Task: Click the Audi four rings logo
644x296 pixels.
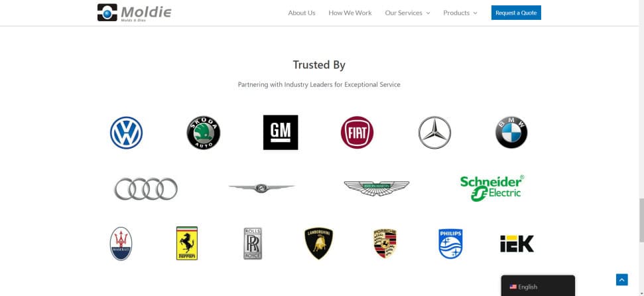Action: tap(146, 189)
